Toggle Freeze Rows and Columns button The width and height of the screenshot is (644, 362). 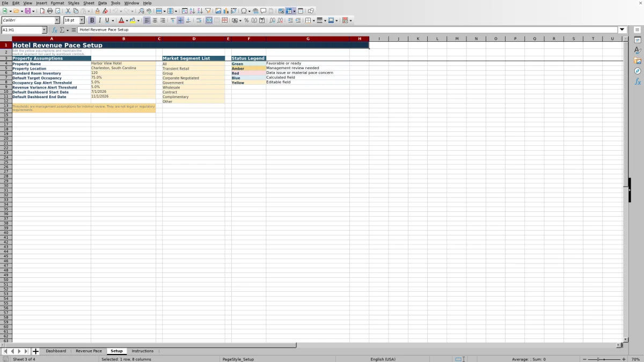[289, 11]
